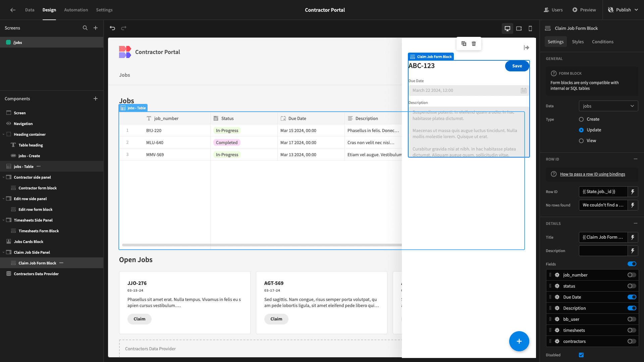The image size is (644, 362).
Task: Click the undo arrow
Action: pos(112,28)
